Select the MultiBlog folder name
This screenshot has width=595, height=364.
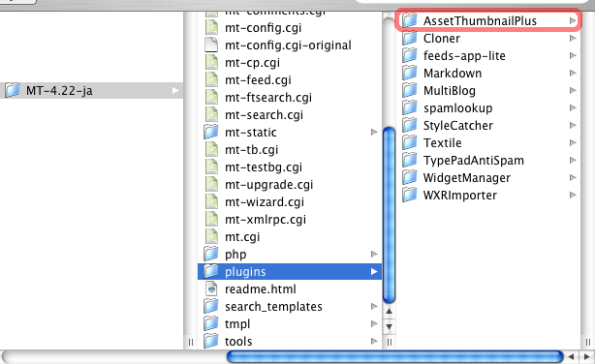click(450, 91)
